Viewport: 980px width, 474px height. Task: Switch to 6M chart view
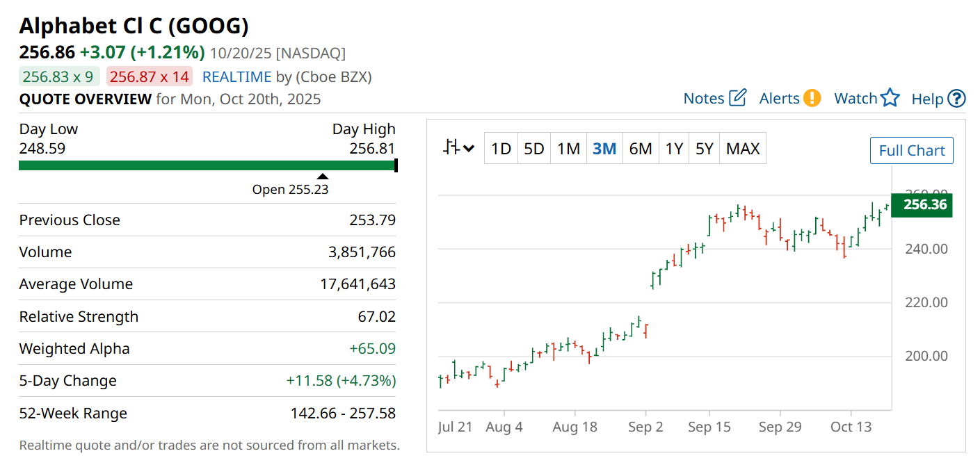pos(641,149)
